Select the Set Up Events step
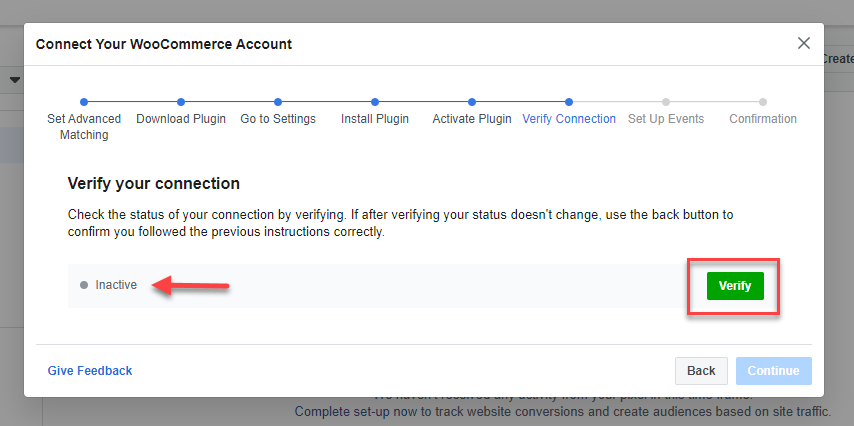854x426 pixels. tap(666, 119)
